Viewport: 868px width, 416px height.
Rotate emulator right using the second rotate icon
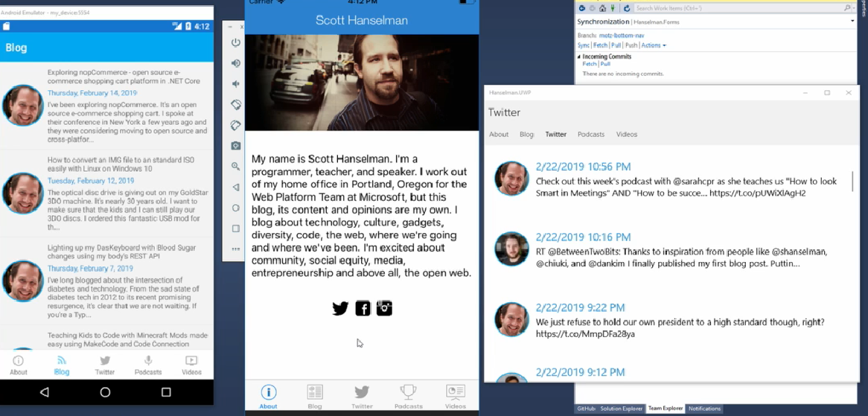[236, 125]
